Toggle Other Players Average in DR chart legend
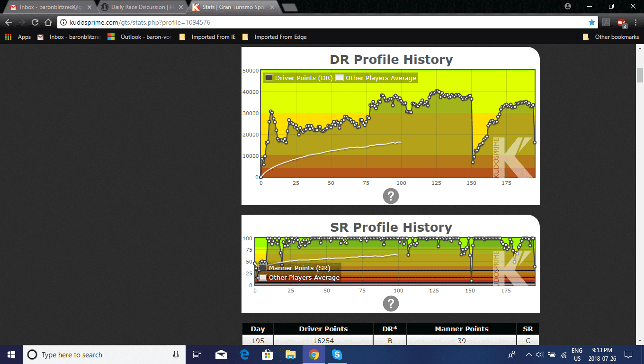The image size is (644, 364). [x=376, y=78]
